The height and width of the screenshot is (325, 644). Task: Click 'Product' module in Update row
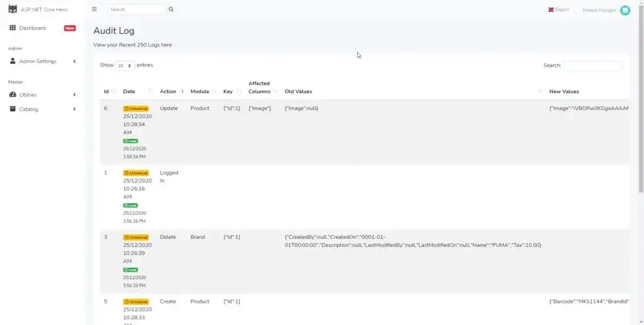[199, 108]
